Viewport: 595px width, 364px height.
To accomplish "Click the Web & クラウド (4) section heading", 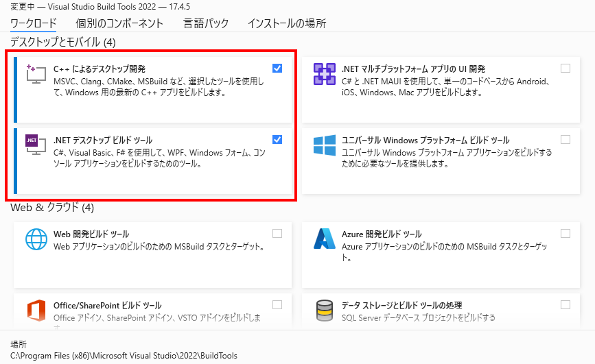I will click(x=52, y=208).
